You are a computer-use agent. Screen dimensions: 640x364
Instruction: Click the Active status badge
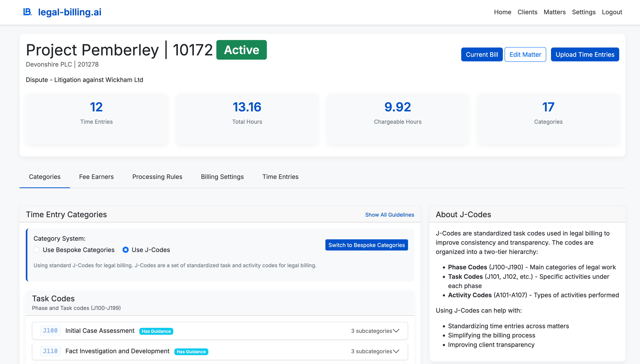(241, 50)
